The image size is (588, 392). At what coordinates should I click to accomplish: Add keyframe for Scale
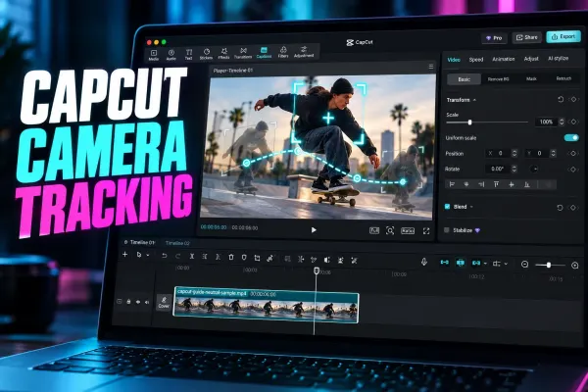pos(573,122)
